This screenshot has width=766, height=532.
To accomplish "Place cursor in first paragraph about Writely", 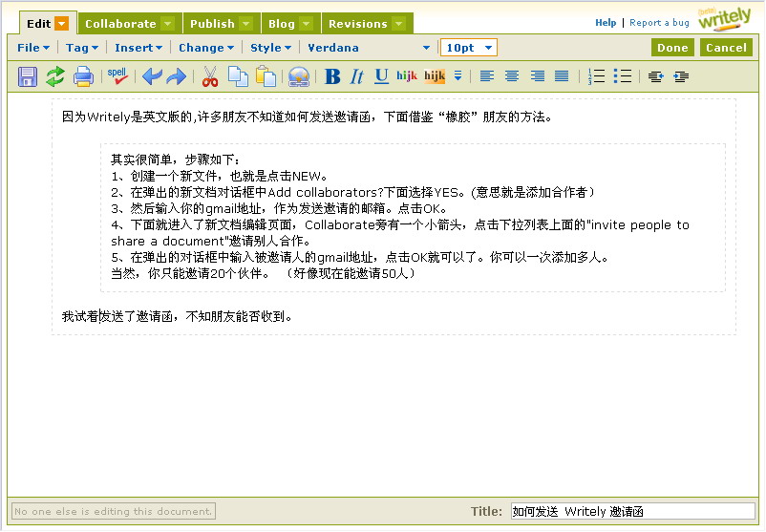I will tap(307, 117).
